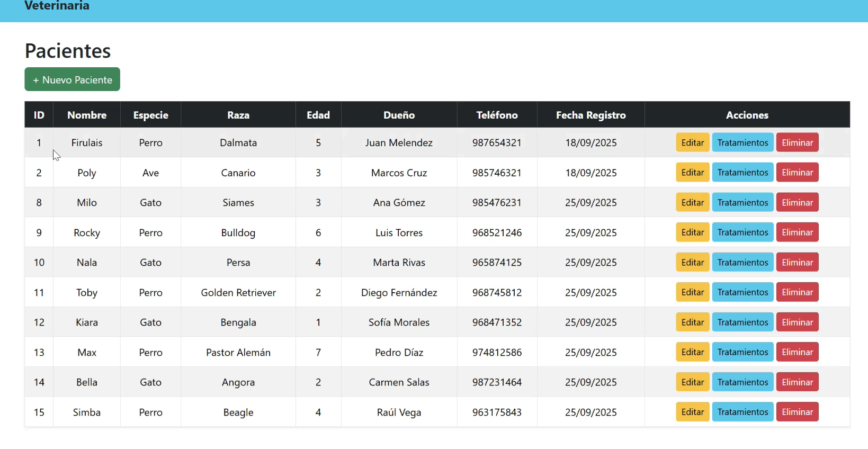
Task: Click the Fecha Registro column header
Action: pos(590,115)
